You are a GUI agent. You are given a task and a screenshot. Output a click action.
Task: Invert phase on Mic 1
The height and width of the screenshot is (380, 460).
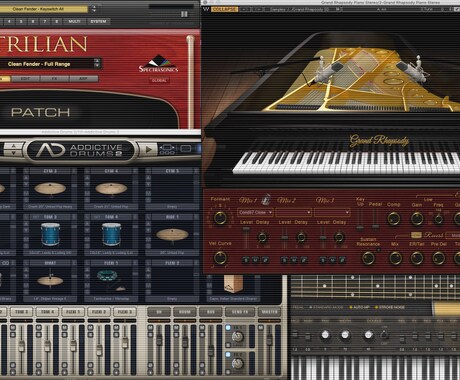click(x=265, y=260)
